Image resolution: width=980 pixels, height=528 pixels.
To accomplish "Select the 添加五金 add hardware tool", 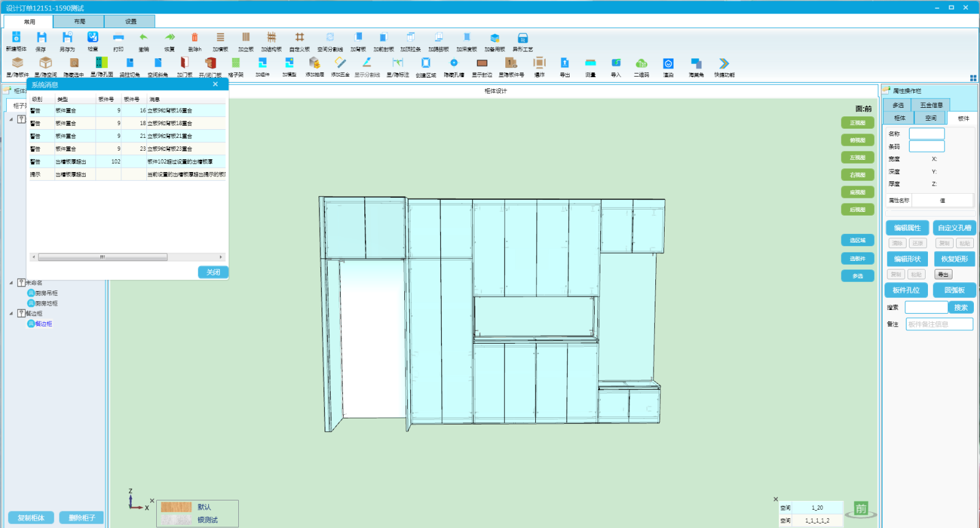I will (x=340, y=63).
